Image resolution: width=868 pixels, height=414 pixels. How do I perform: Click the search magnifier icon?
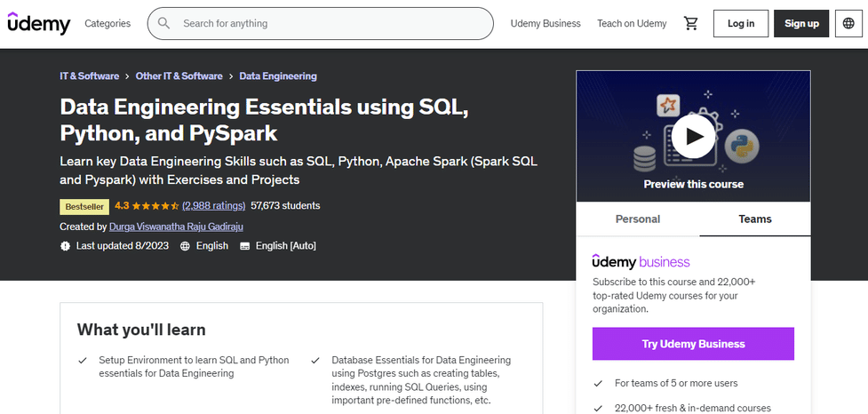pyautogui.click(x=164, y=24)
